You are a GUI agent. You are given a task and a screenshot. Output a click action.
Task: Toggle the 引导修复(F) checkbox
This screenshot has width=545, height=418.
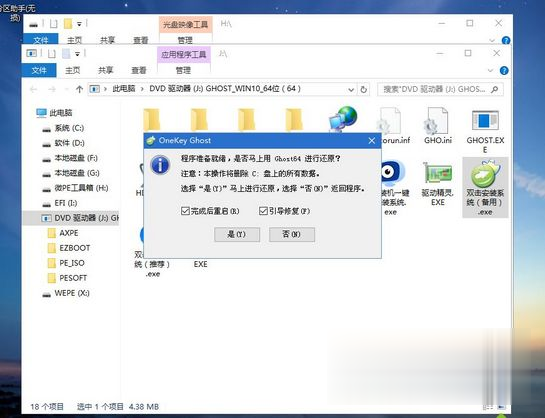coord(284,211)
